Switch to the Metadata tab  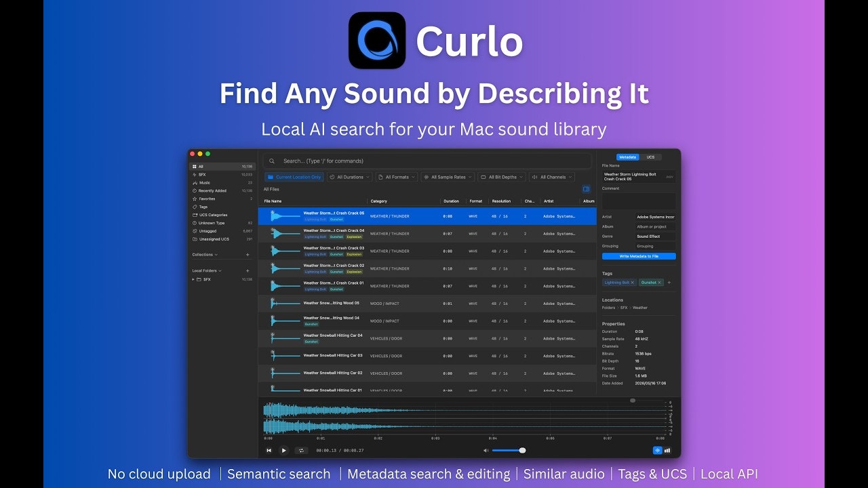click(628, 157)
